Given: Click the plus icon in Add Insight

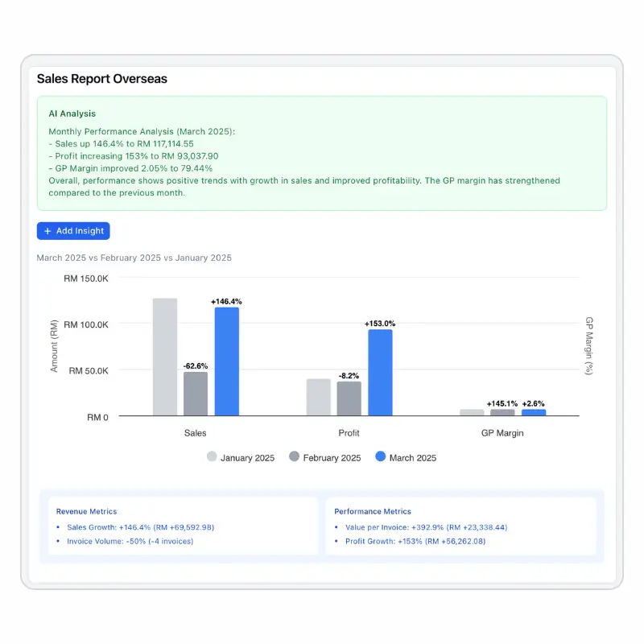Looking at the screenshot, I should pyautogui.click(x=47, y=231).
